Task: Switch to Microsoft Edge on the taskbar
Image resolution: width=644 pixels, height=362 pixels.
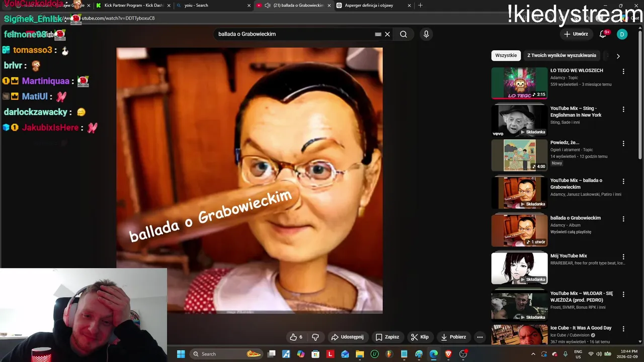Action: coord(434,354)
